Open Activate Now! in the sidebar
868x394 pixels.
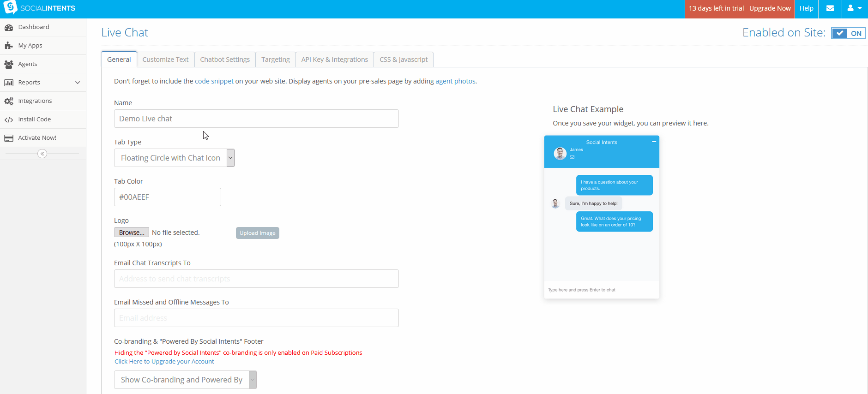[x=43, y=138]
